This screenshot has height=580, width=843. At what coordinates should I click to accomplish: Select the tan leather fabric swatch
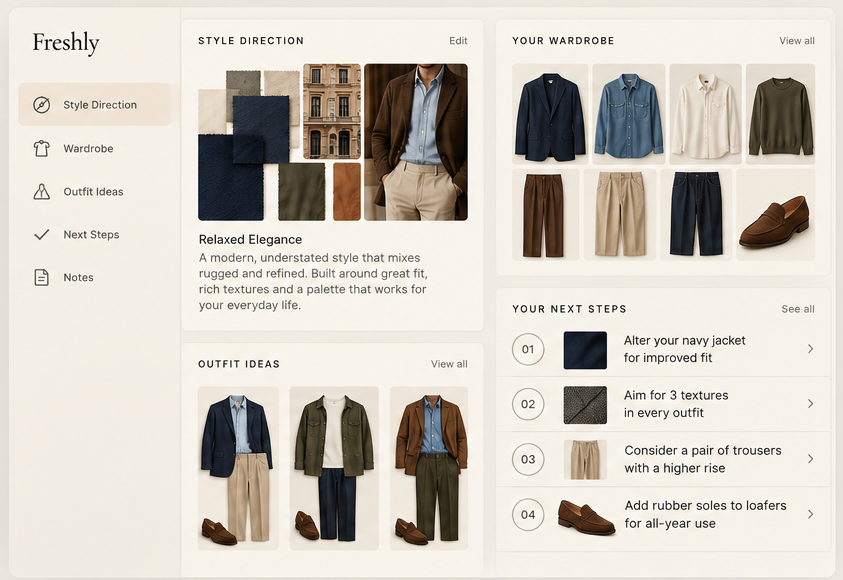click(347, 192)
